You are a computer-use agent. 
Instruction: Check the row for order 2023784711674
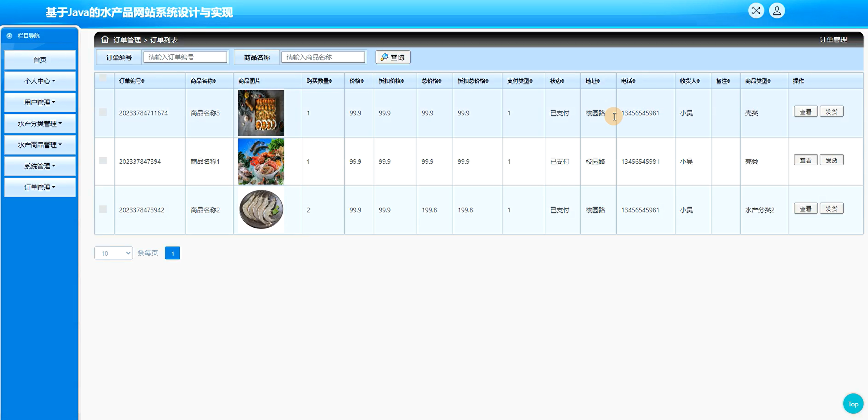tap(103, 112)
